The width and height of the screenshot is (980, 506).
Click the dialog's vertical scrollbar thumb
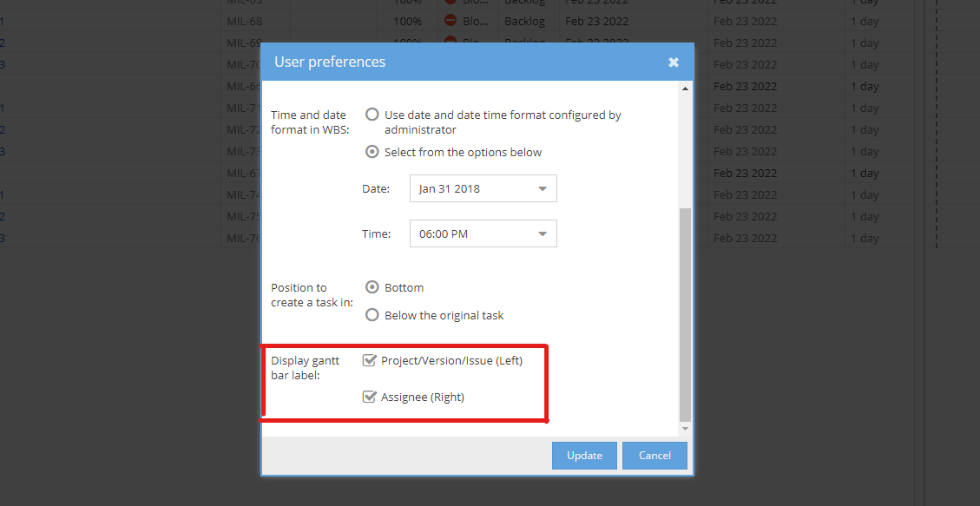[685, 312]
